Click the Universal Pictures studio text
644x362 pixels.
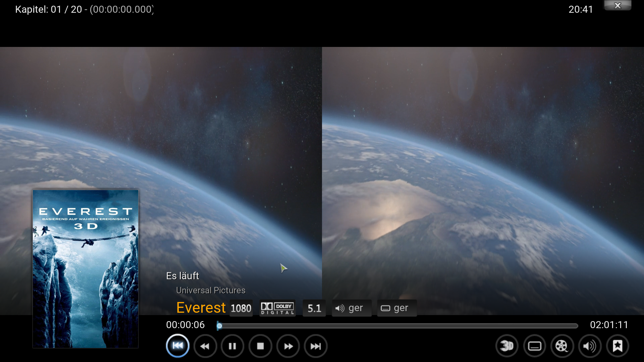coord(211,290)
